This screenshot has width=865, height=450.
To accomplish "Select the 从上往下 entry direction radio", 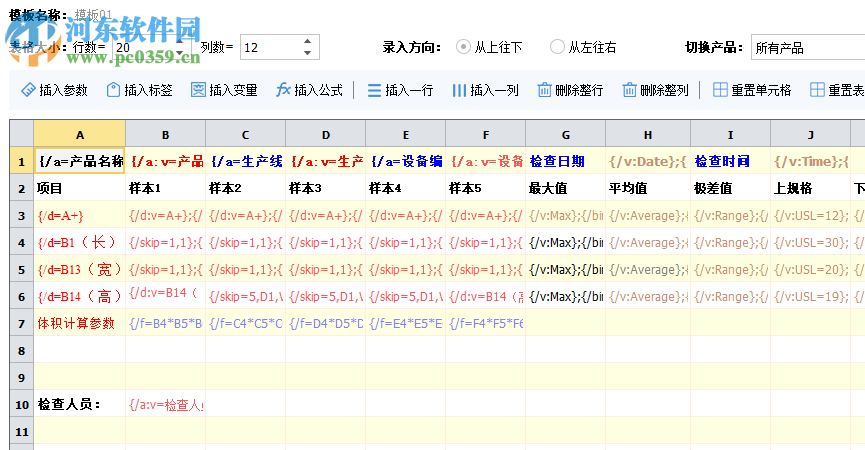I will 463,47.
